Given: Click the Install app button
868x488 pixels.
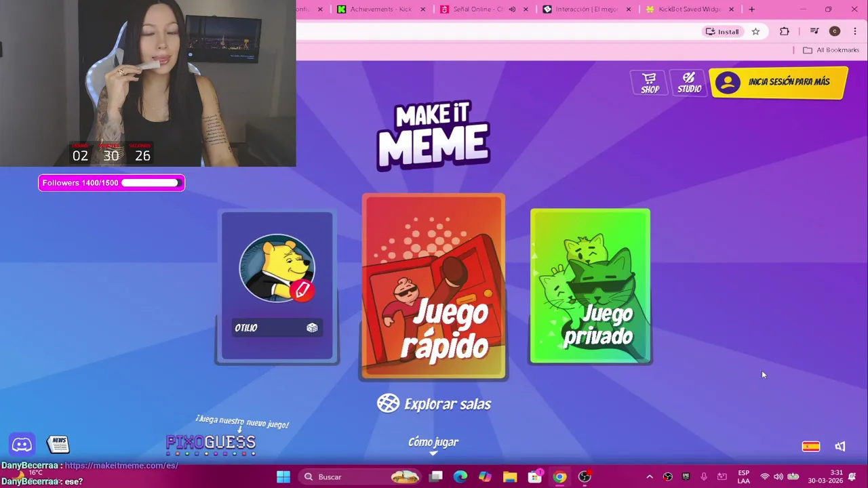Looking at the screenshot, I should [723, 31].
